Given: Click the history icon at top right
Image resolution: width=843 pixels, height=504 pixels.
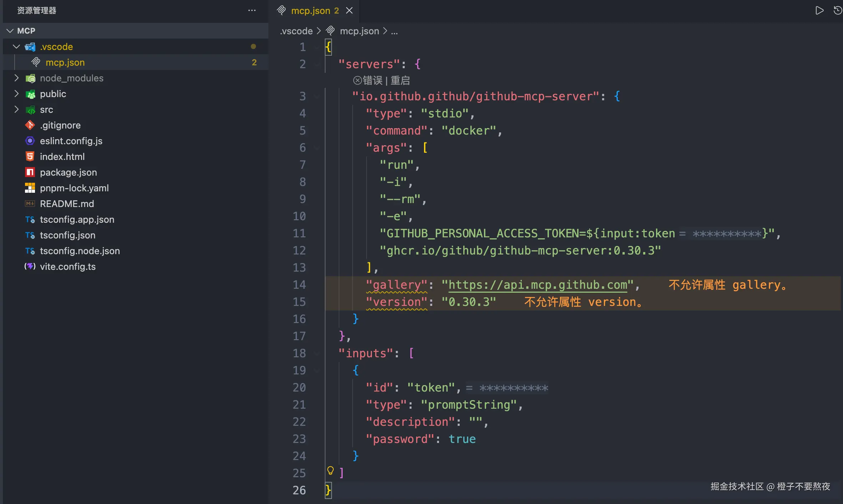Looking at the screenshot, I should [x=837, y=10].
